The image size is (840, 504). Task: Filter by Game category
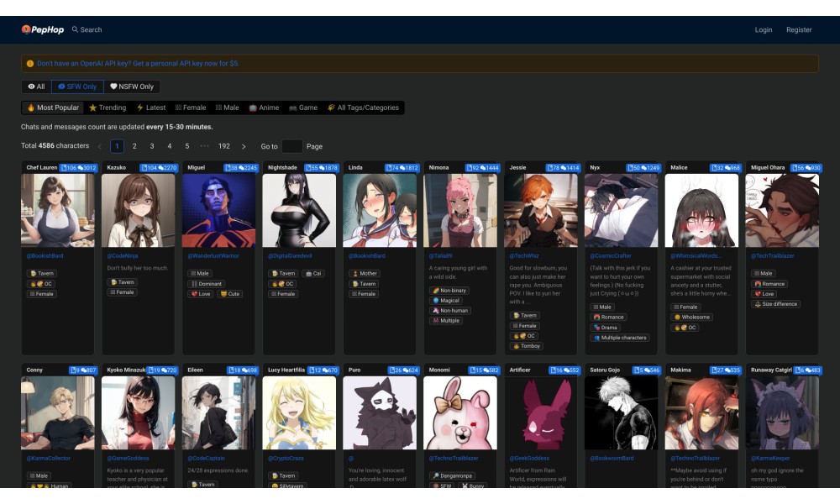click(303, 108)
